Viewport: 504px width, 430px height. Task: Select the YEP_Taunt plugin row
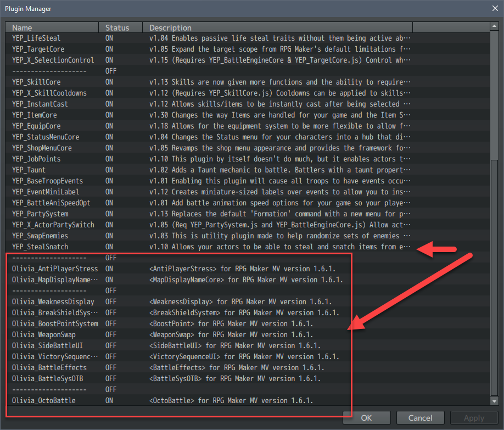248,170
